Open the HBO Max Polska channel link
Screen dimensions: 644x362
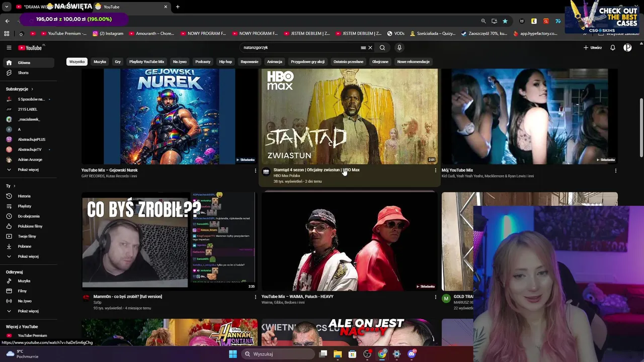(x=287, y=175)
